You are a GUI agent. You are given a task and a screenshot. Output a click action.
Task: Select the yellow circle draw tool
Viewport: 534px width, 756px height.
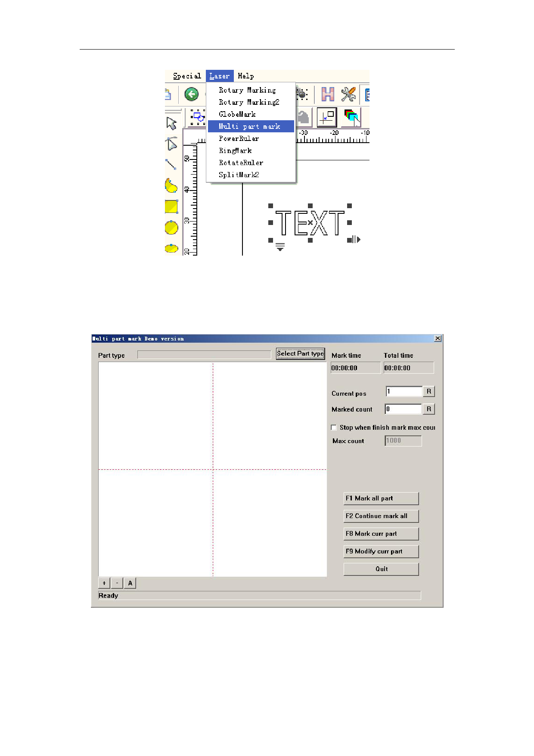[x=171, y=227]
